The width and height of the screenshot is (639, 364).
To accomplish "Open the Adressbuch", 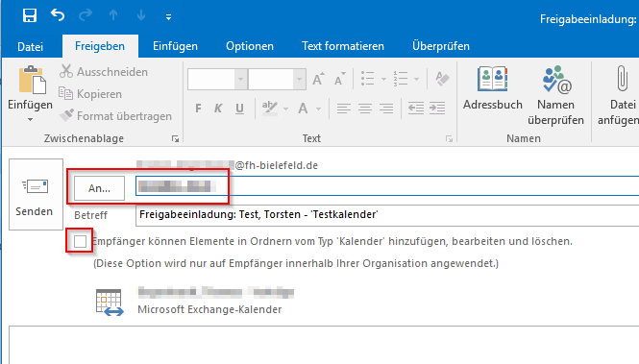I will (492, 88).
